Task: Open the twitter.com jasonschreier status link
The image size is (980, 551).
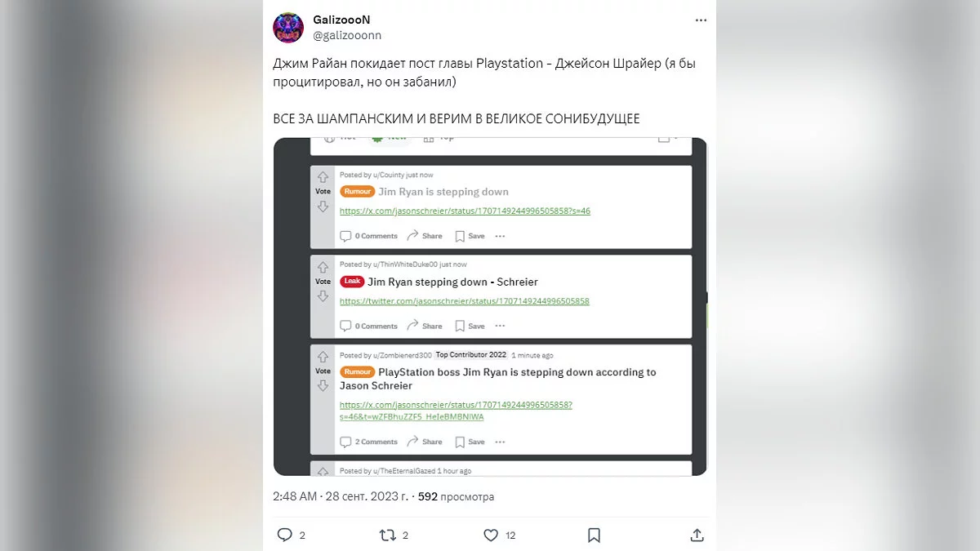Action: click(465, 301)
